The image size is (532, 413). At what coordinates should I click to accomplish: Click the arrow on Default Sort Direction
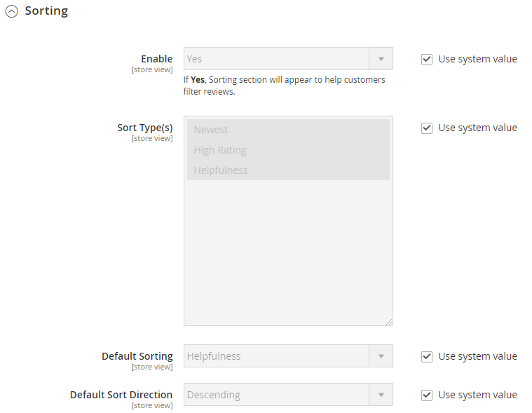click(381, 395)
